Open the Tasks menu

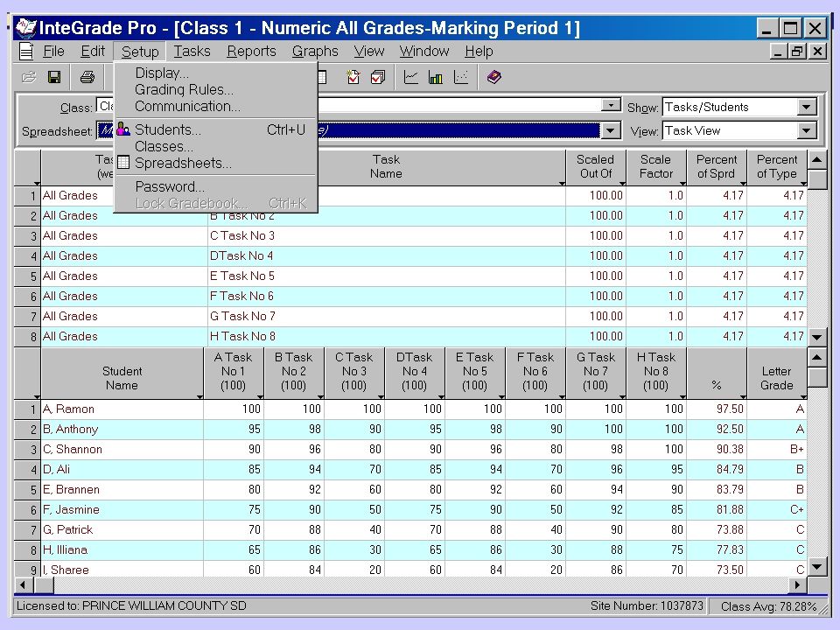pyautogui.click(x=192, y=52)
